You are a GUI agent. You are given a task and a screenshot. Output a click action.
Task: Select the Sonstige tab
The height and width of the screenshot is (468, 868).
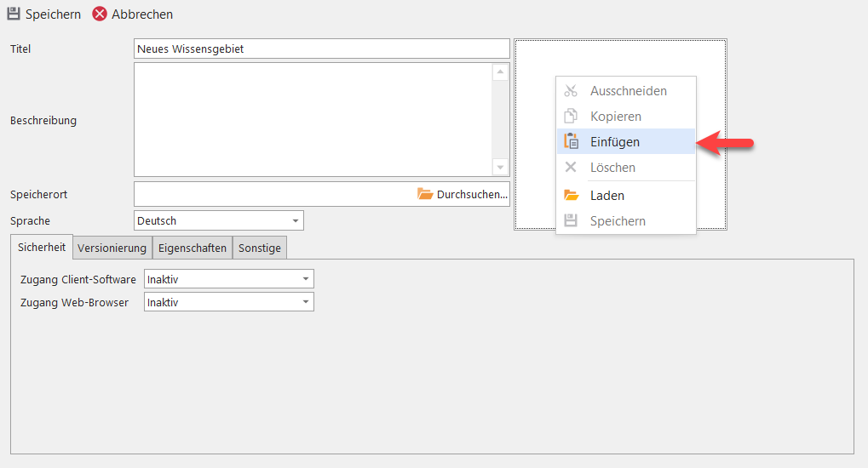pyautogui.click(x=260, y=248)
